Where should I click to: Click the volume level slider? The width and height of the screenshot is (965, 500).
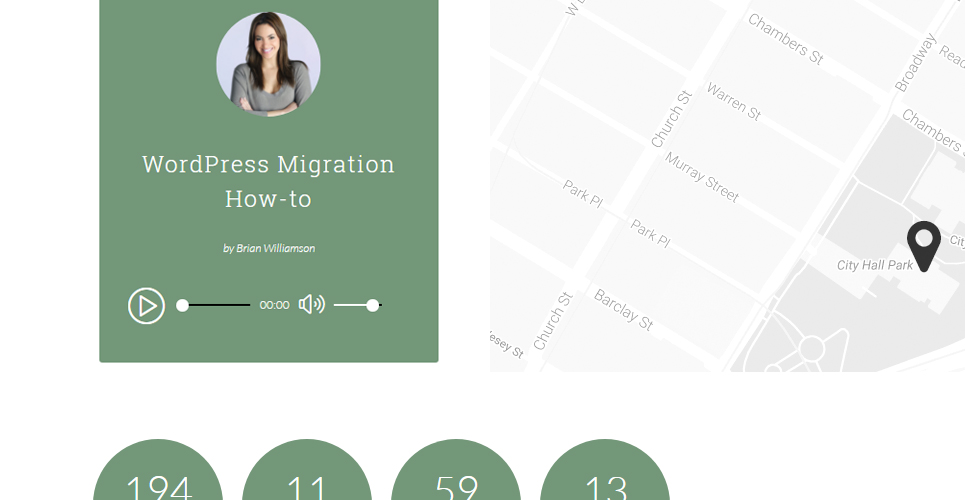pyautogui.click(x=358, y=305)
